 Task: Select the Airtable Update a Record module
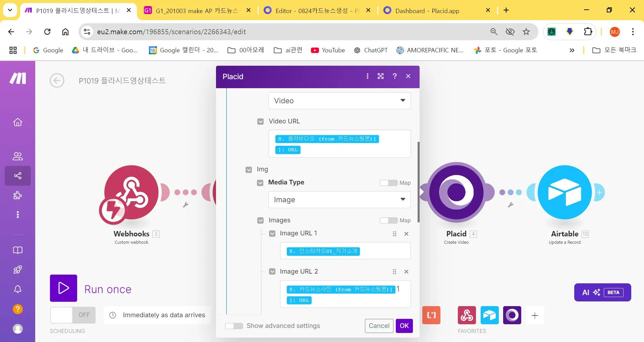point(565,192)
